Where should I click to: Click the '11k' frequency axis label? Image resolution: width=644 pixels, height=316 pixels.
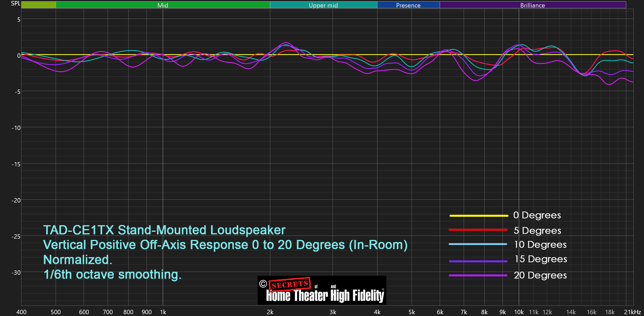[x=533, y=312]
